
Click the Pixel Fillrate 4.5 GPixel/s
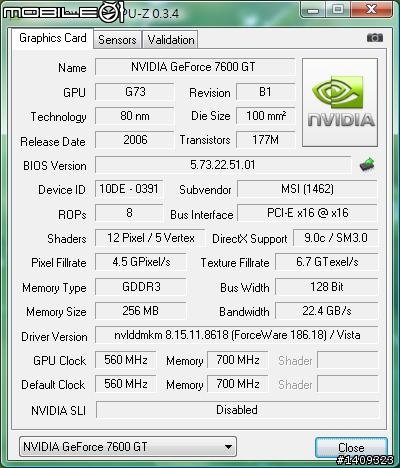click(x=141, y=262)
